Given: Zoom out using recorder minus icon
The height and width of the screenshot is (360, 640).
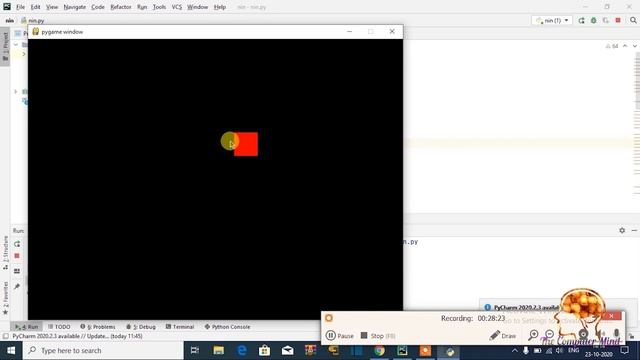Looking at the screenshot, I should (550, 336).
